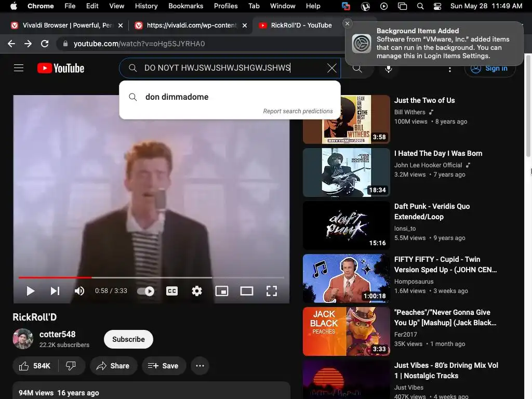Screen dimensions: 532x399
Task: Switch to theater mode
Action: coord(247,291)
